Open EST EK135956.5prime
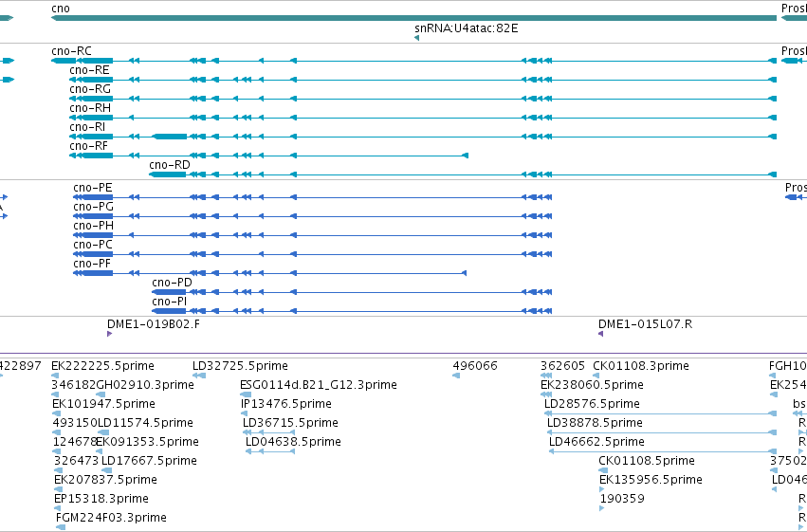 pyautogui.click(x=651, y=480)
